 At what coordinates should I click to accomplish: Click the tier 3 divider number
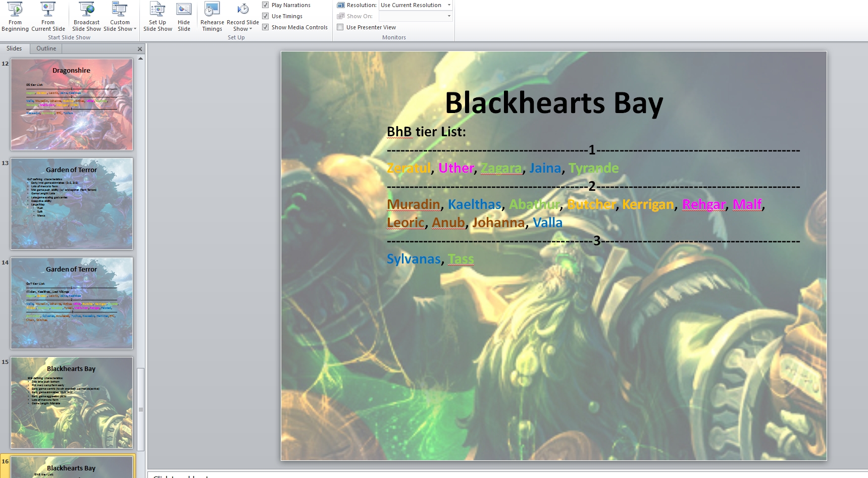[596, 241]
